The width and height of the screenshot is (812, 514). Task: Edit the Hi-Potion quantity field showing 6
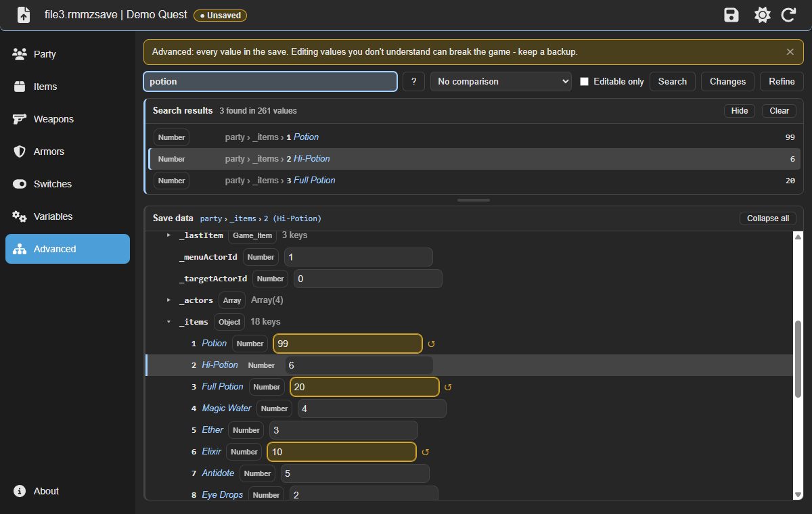pyautogui.click(x=358, y=365)
